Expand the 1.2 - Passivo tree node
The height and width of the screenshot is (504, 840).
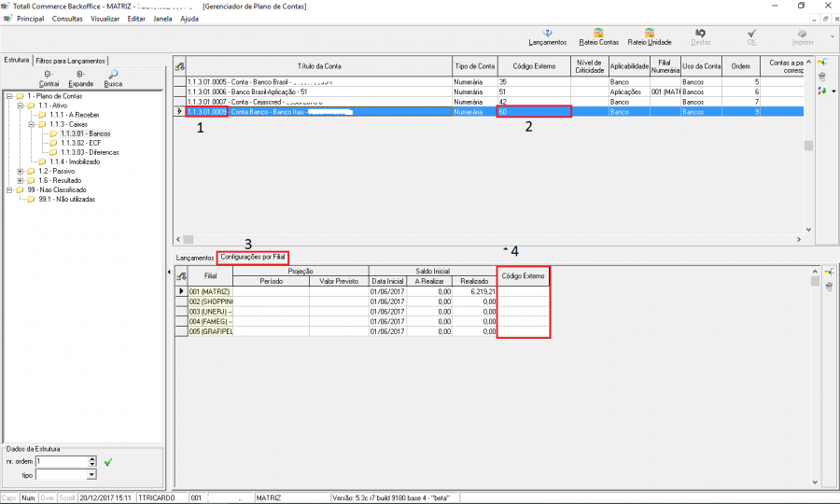pos(21,171)
